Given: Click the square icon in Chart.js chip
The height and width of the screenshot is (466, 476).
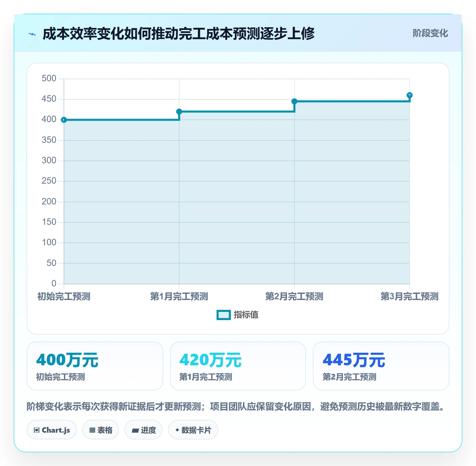Looking at the screenshot, I should coord(37,430).
